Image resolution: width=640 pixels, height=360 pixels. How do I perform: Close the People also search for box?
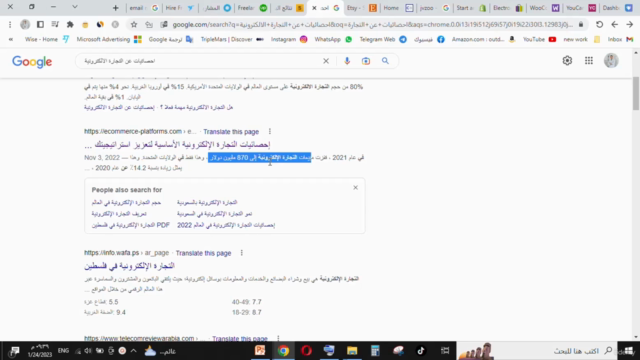click(x=356, y=187)
